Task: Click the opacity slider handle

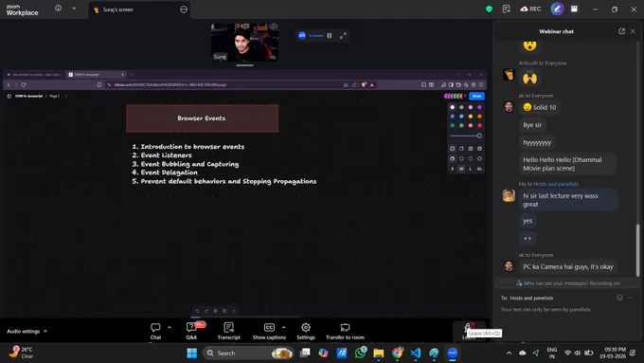Action: click(479, 136)
